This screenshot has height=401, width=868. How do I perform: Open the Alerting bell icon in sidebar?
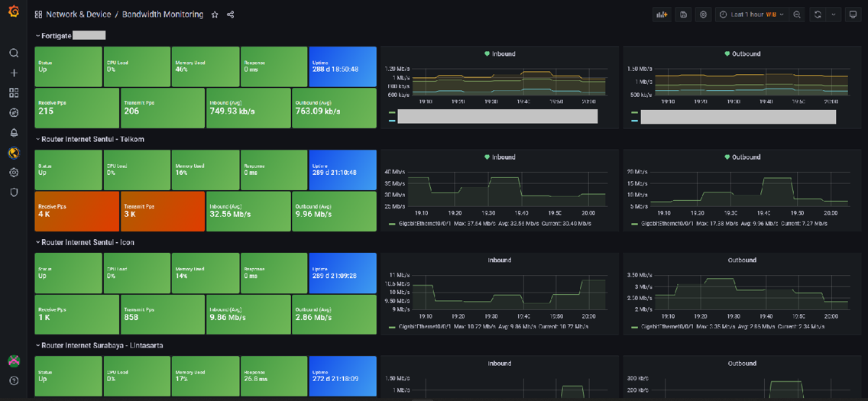click(15, 133)
